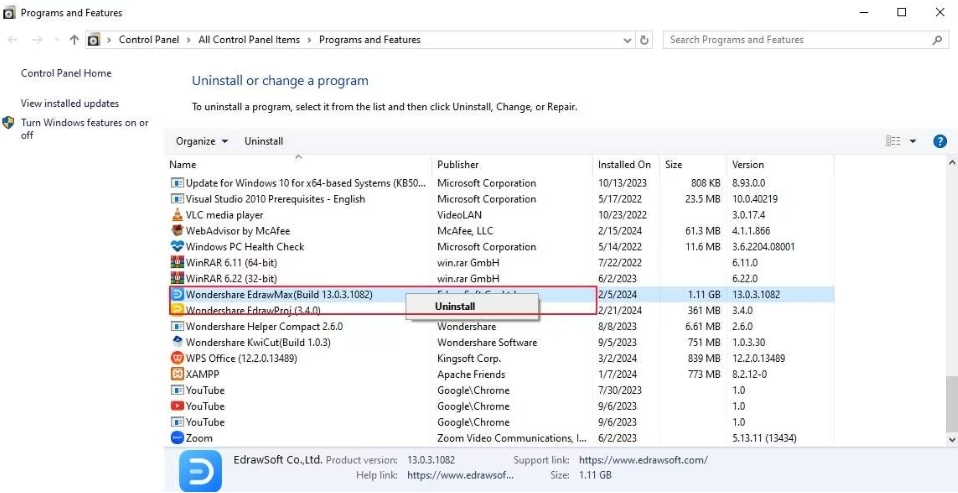Image resolution: width=958 pixels, height=493 pixels.
Task: Click Apache Friends publisher cell
Action: [471, 374]
